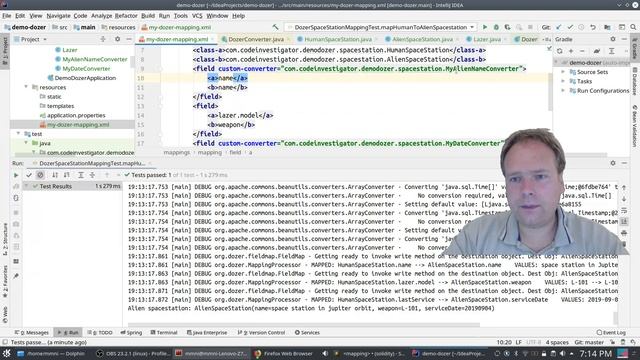Show Git history clock icon

click(x=581, y=27)
